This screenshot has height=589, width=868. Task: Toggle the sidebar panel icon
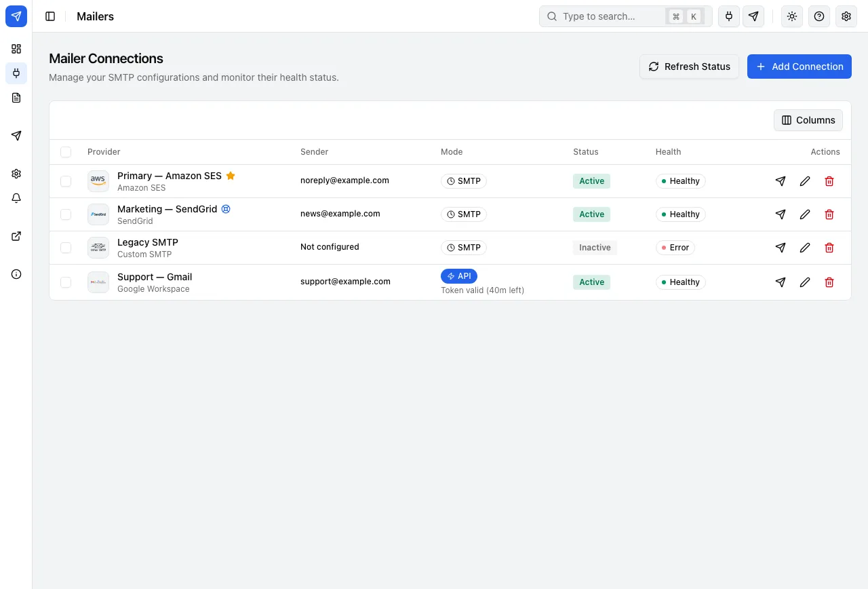point(50,16)
